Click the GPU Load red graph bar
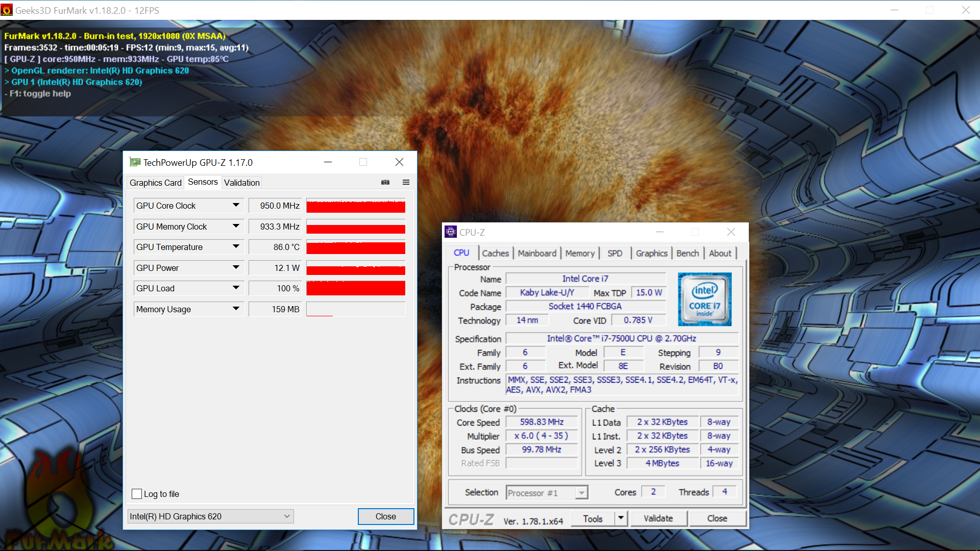 pos(356,288)
